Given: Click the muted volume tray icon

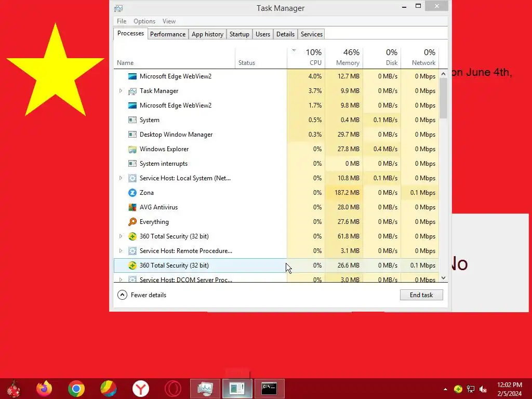Looking at the screenshot, I should pyautogui.click(x=483, y=389).
